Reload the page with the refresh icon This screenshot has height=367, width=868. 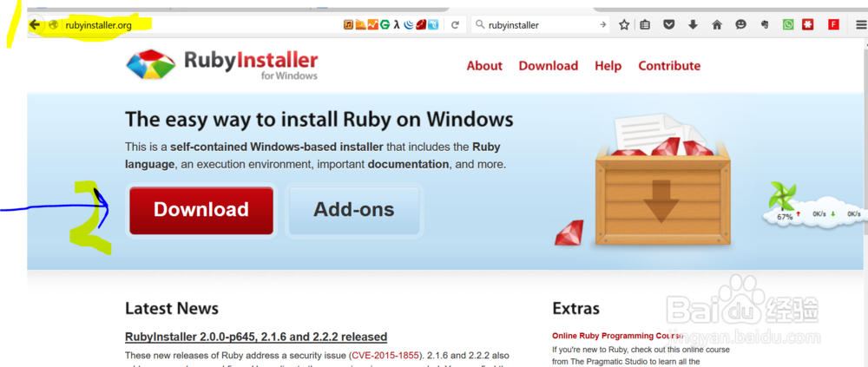(x=455, y=25)
